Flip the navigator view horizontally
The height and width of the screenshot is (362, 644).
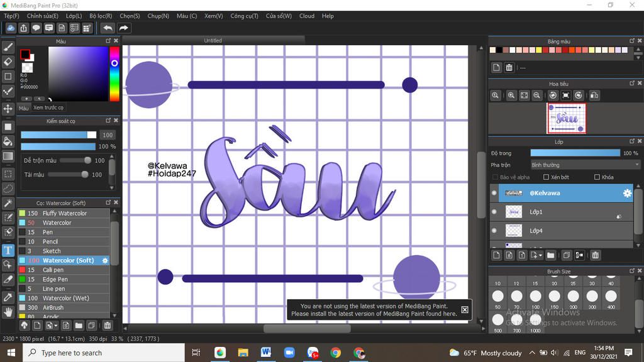point(594,96)
